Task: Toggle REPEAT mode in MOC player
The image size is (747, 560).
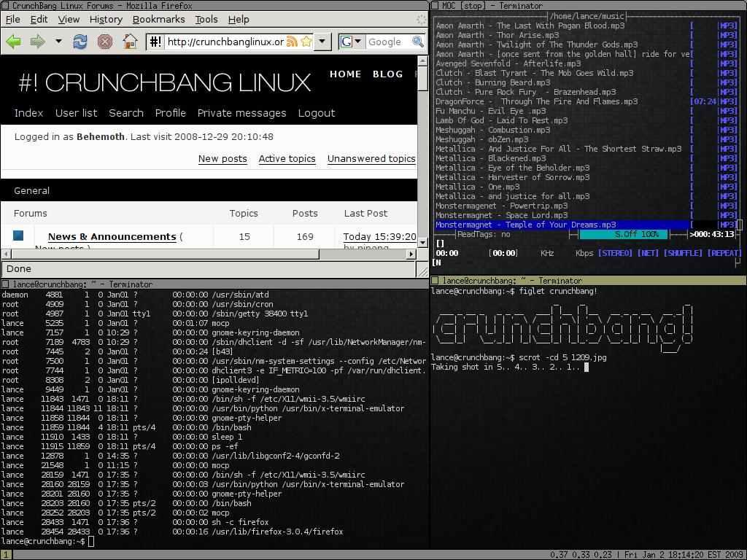Action: click(x=724, y=253)
